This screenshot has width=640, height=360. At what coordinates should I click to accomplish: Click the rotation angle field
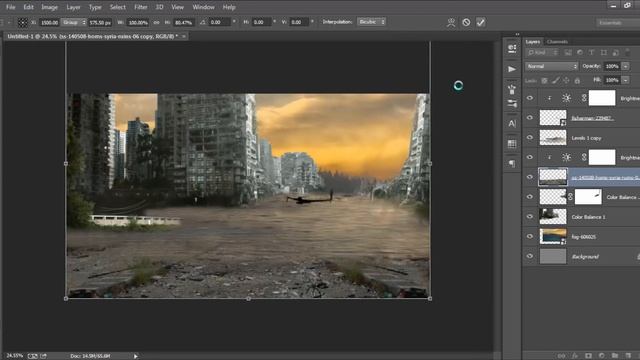[220, 22]
